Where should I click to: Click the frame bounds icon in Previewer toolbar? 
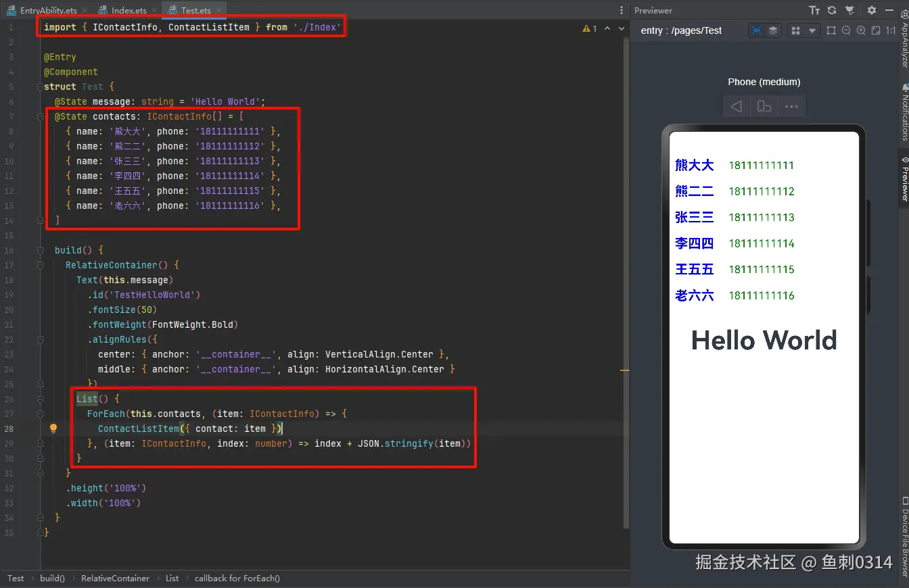[831, 30]
